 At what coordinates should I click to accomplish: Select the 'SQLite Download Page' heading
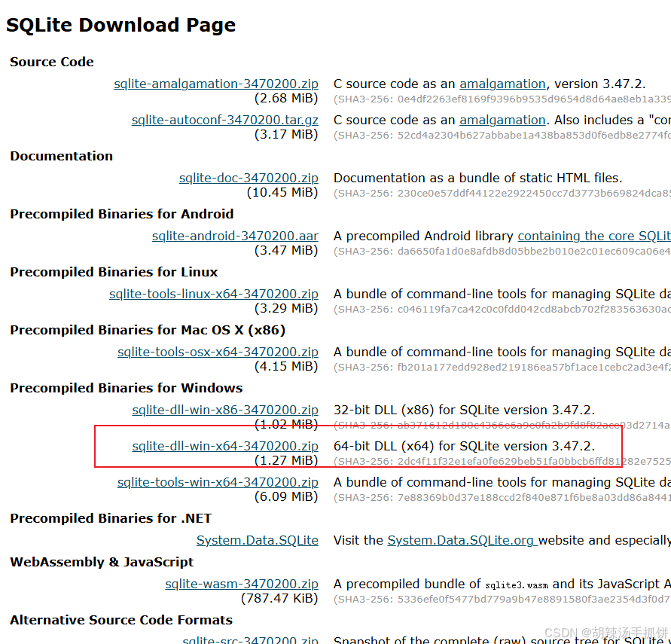click(120, 25)
